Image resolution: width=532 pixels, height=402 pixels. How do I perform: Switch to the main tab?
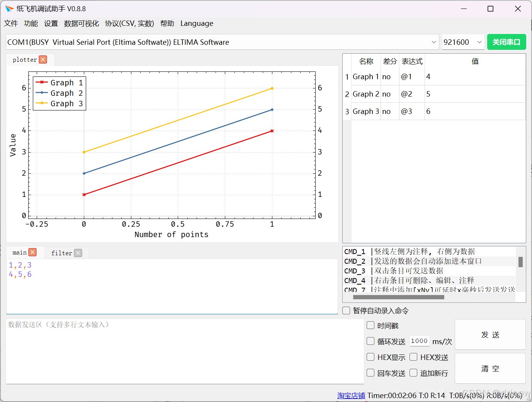19,253
